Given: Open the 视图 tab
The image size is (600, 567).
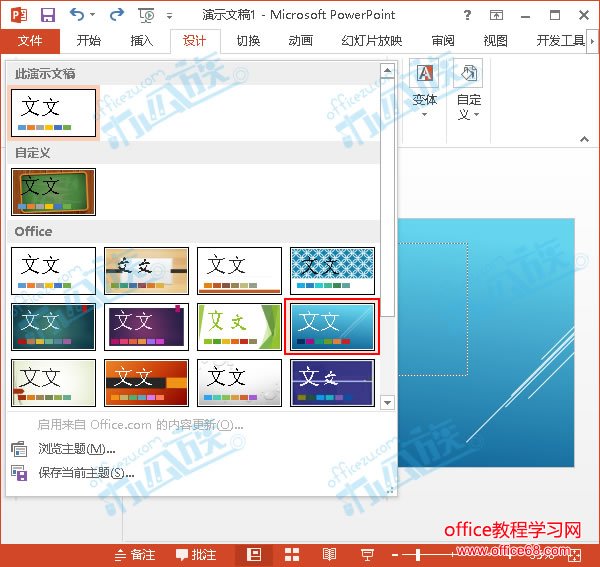Looking at the screenshot, I should [x=496, y=41].
